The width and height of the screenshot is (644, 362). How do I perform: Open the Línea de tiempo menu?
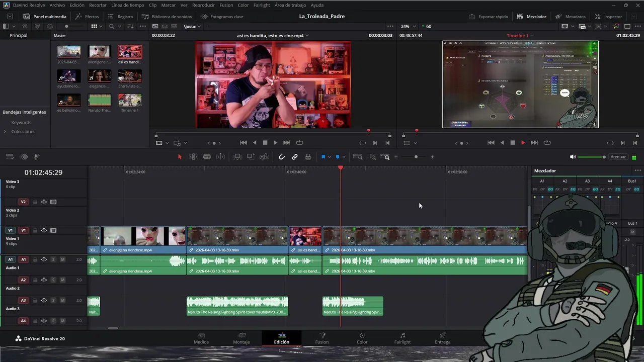click(x=127, y=5)
